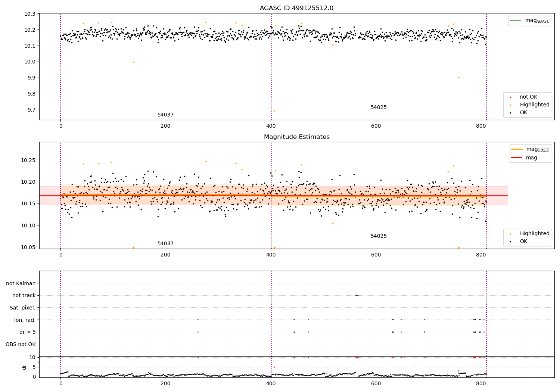This screenshot has height=392, width=560.
Task: Click x-axis tick 800 under the bottom plot
Action: point(481,383)
